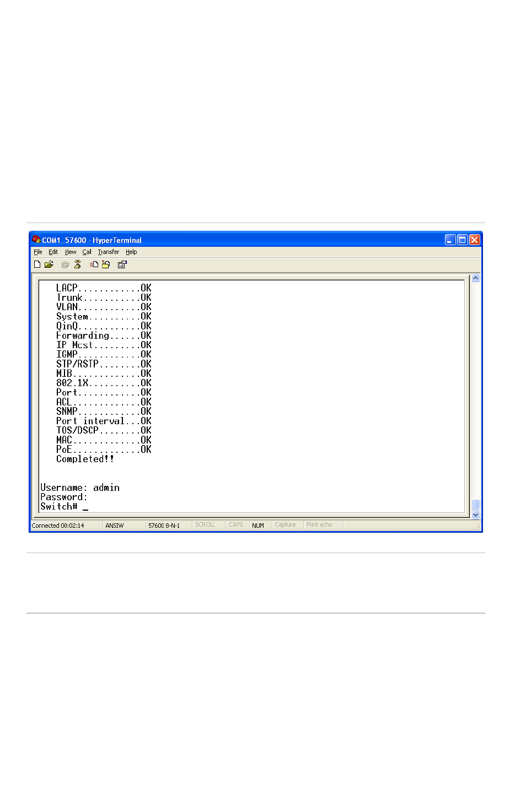Open the Transfer menu
The width and height of the screenshot is (526, 812).
(109, 252)
